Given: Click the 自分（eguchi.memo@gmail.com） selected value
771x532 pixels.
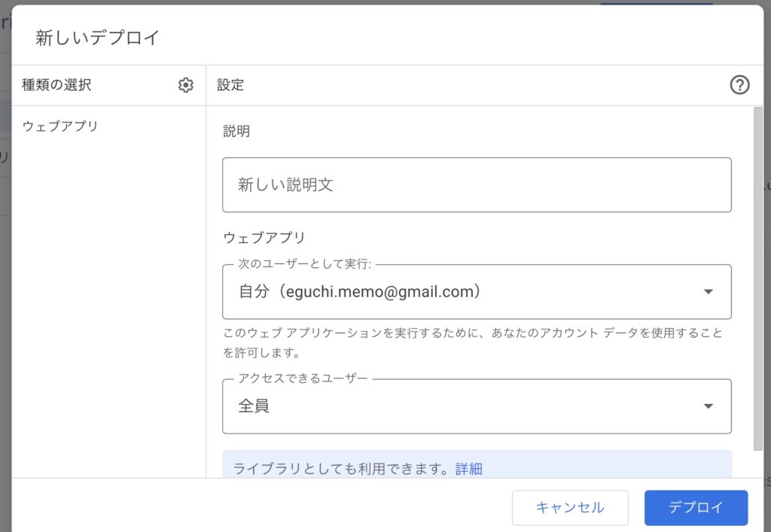Looking at the screenshot, I should point(359,292).
